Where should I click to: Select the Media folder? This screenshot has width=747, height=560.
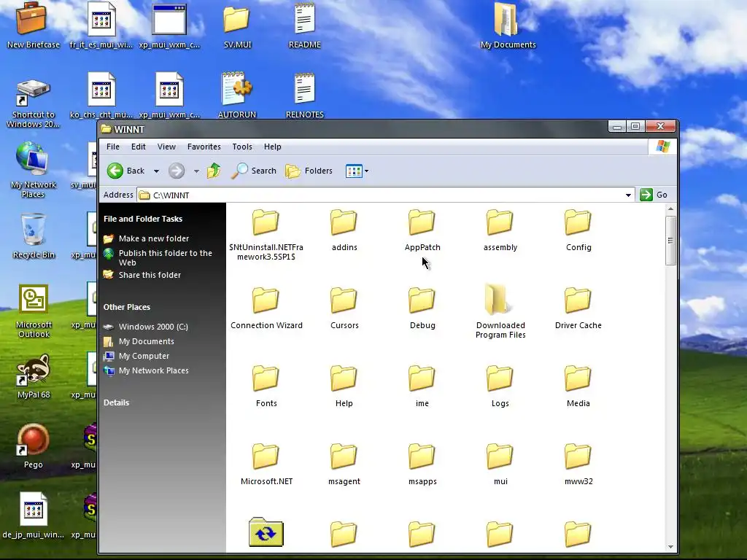(578, 386)
